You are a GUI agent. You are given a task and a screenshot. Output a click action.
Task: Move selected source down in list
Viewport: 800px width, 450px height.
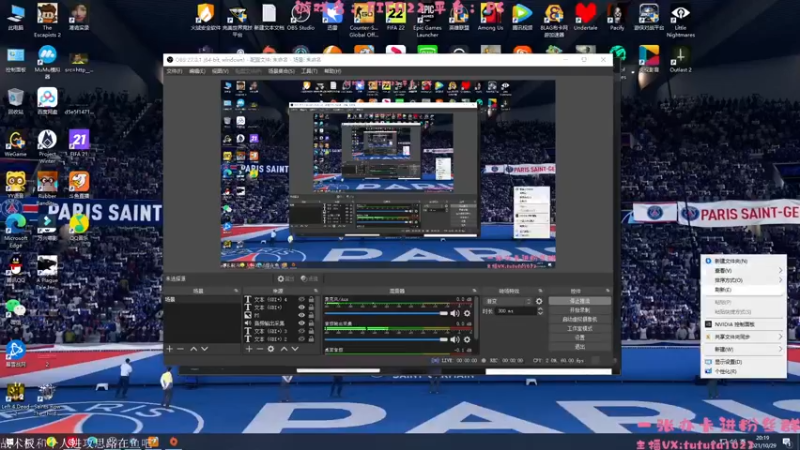pyautogui.click(x=295, y=349)
